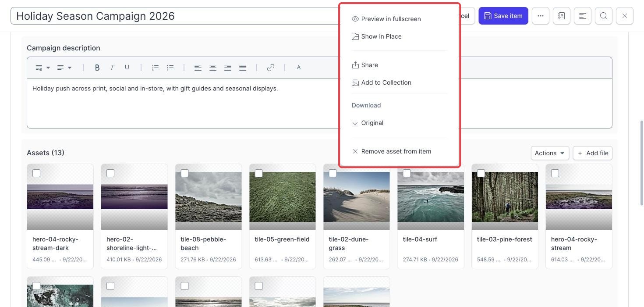This screenshot has height=307, width=644.
Task: Download the Original file
Action: point(399,123)
